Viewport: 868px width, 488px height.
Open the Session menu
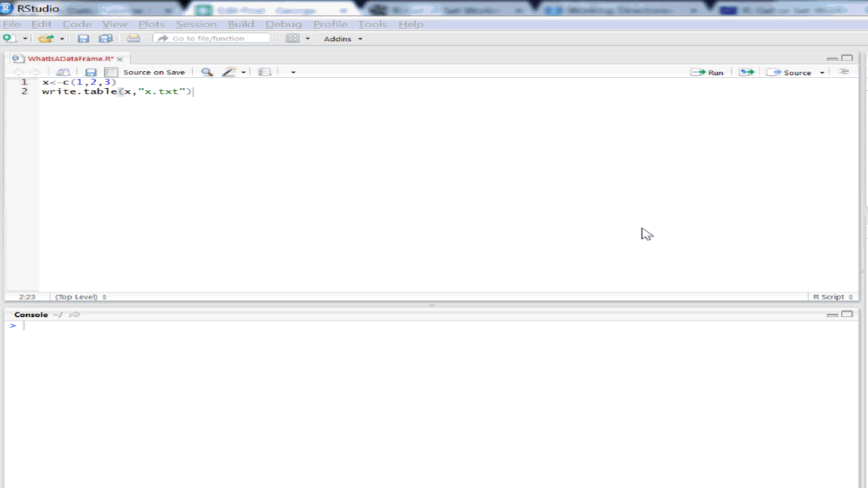point(196,24)
